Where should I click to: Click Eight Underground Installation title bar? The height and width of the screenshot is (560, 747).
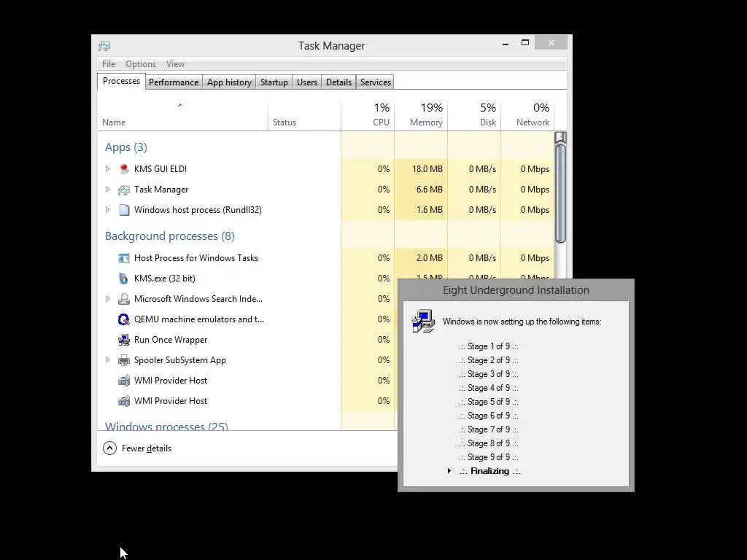pyautogui.click(x=516, y=290)
